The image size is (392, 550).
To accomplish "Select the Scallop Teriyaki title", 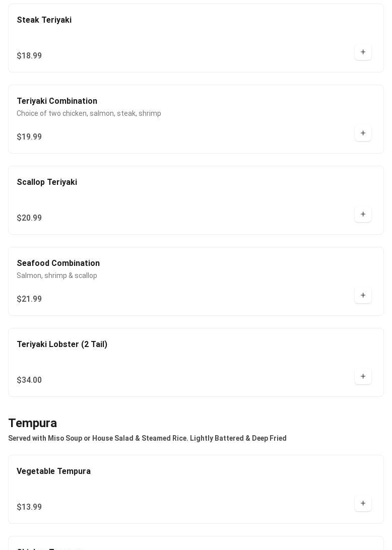I will point(47,182).
